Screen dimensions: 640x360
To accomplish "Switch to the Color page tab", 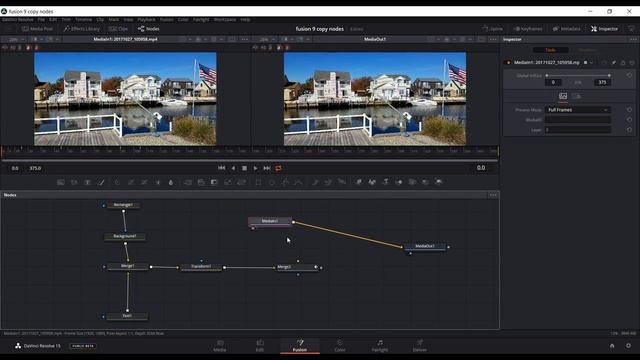I will coord(340,346).
